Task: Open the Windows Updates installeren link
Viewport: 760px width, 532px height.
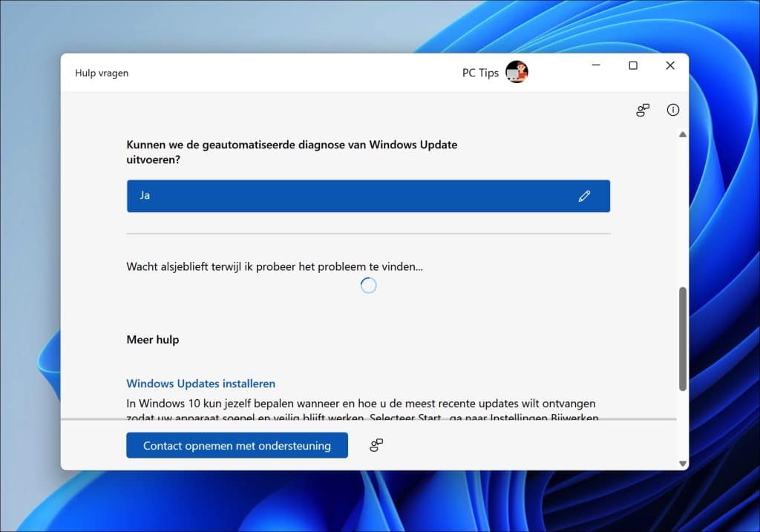Action: (x=200, y=384)
